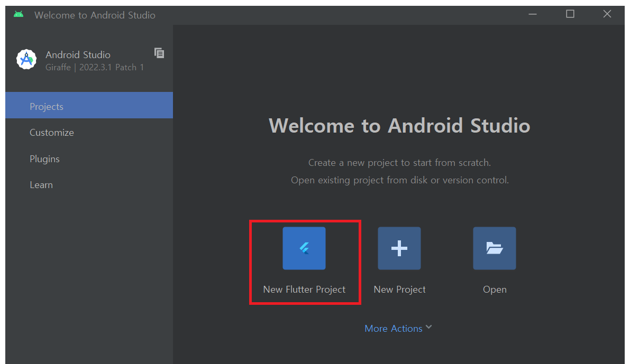The height and width of the screenshot is (364, 630).
Task: Click the copy about-info icon
Action: [159, 53]
